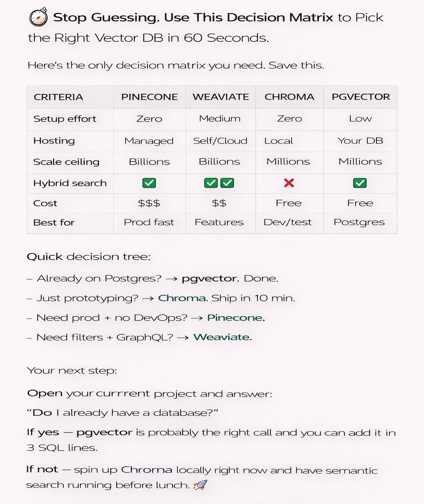
Task: Click the red X under Chroma
Action: coord(289,183)
